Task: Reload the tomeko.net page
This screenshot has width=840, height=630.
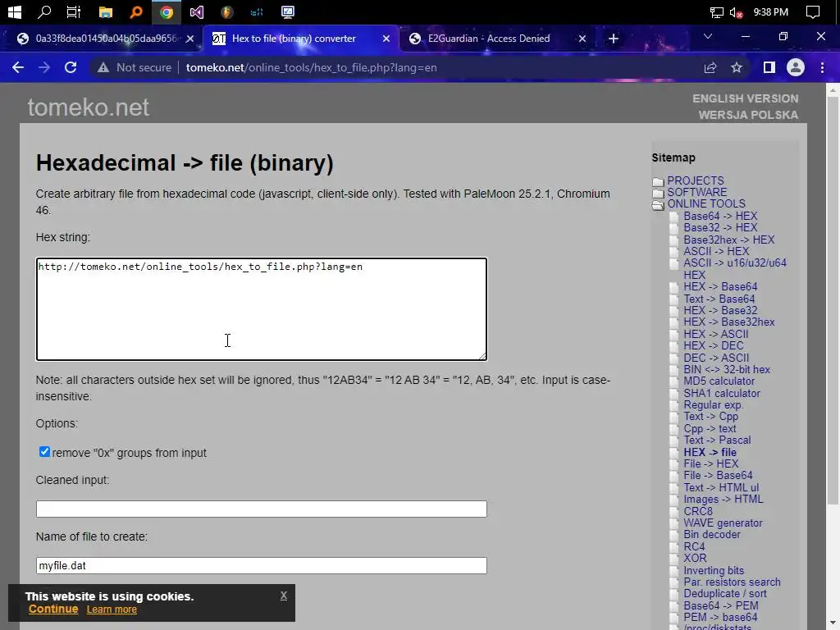Action: click(71, 67)
